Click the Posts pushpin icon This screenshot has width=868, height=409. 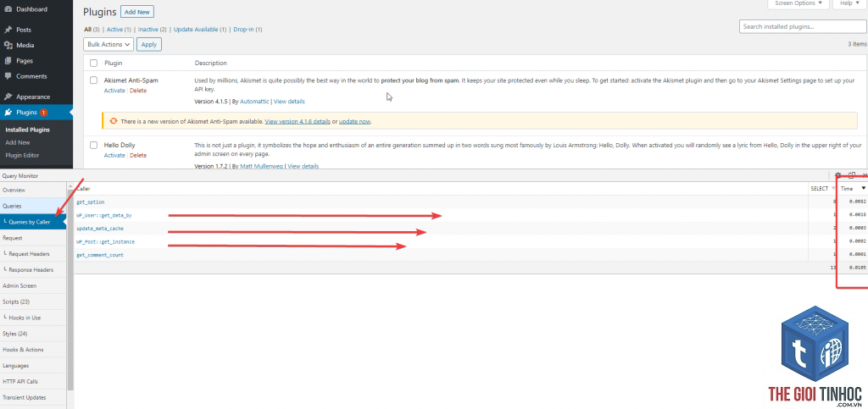click(8, 30)
